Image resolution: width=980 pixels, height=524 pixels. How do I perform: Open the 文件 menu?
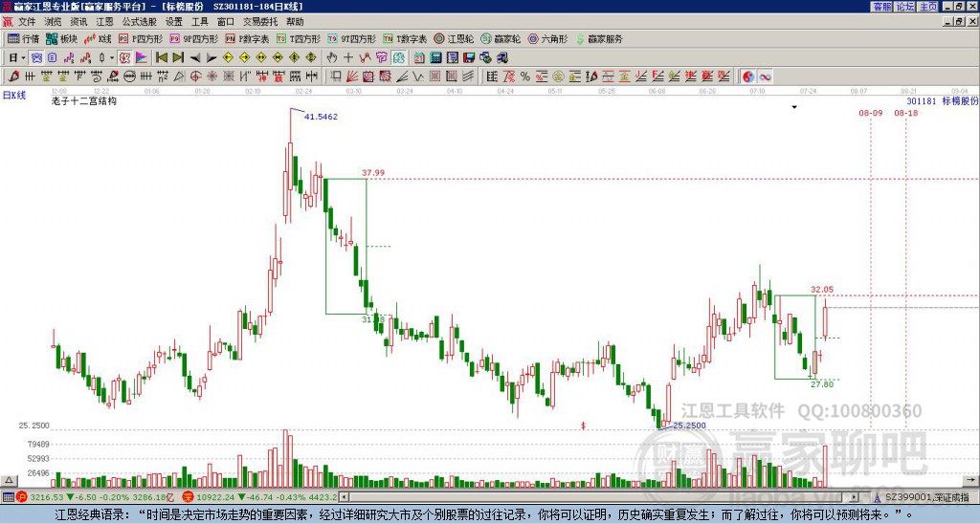[27, 22]
